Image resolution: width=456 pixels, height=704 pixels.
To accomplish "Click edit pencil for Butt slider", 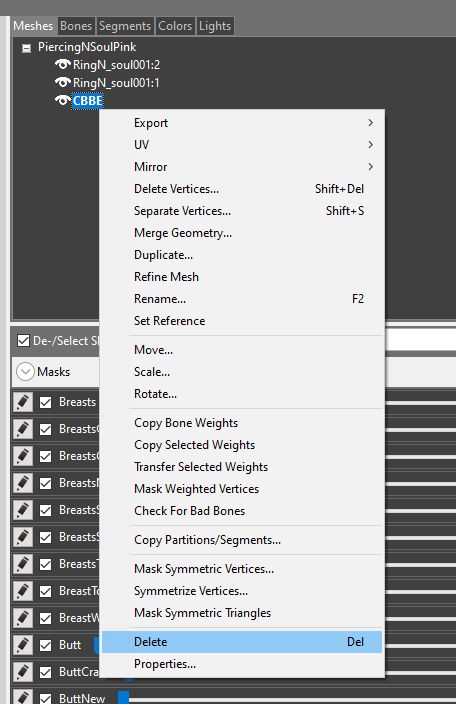I will coord(22,645).
